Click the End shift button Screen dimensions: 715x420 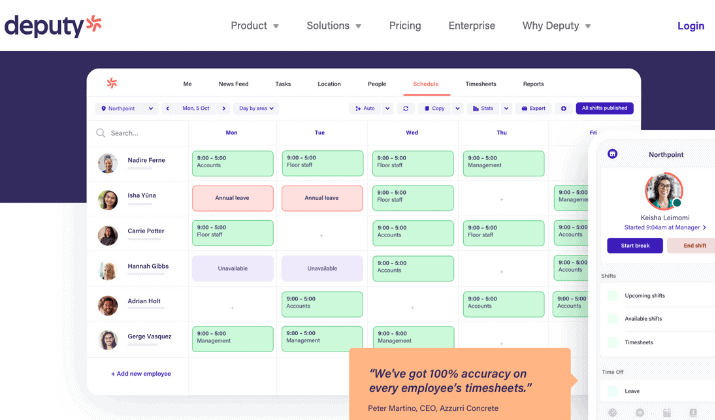tap(693, 245)
